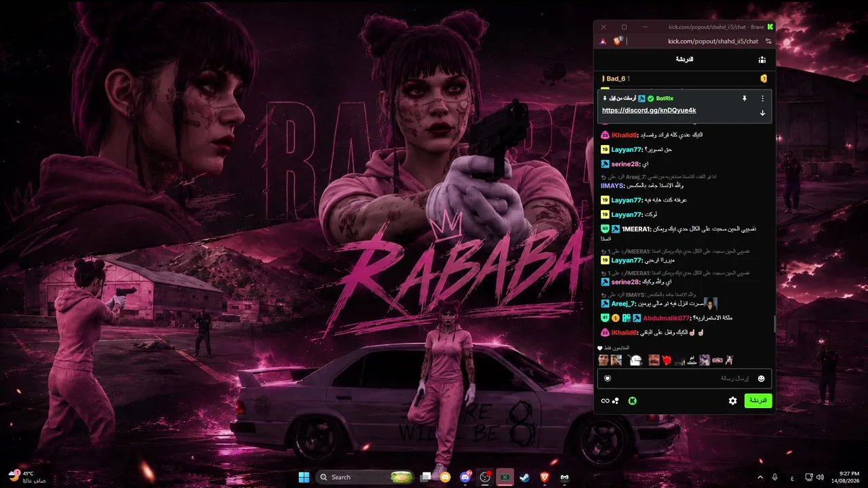Expand the pinned message with down arrow
Screen dimensions: 868x488
tap(762, 113)
